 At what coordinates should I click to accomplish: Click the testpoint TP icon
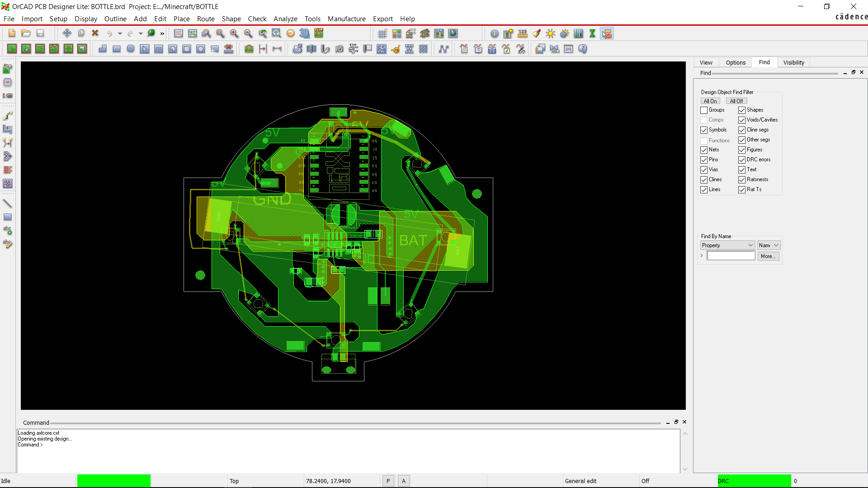[x=396, y=49]
